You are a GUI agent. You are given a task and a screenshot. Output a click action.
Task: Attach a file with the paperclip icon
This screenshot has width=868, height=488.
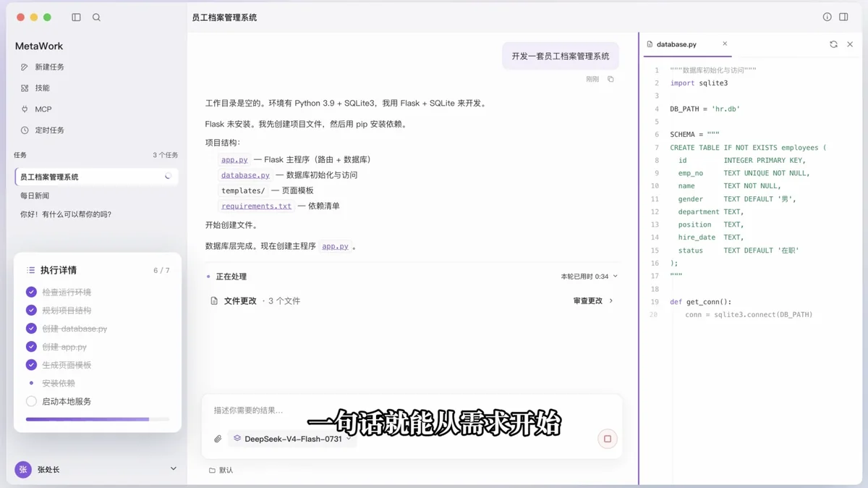[218, 439]
